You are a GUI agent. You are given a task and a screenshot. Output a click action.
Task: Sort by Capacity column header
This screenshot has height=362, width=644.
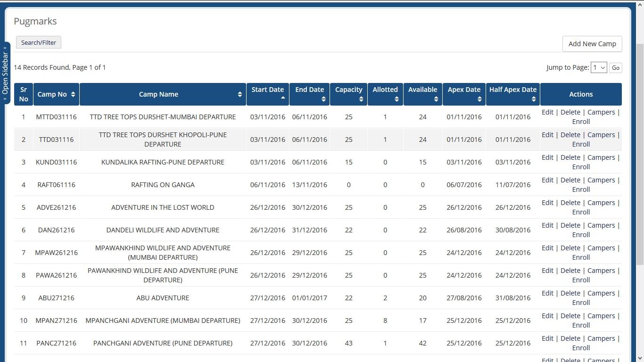348,94
